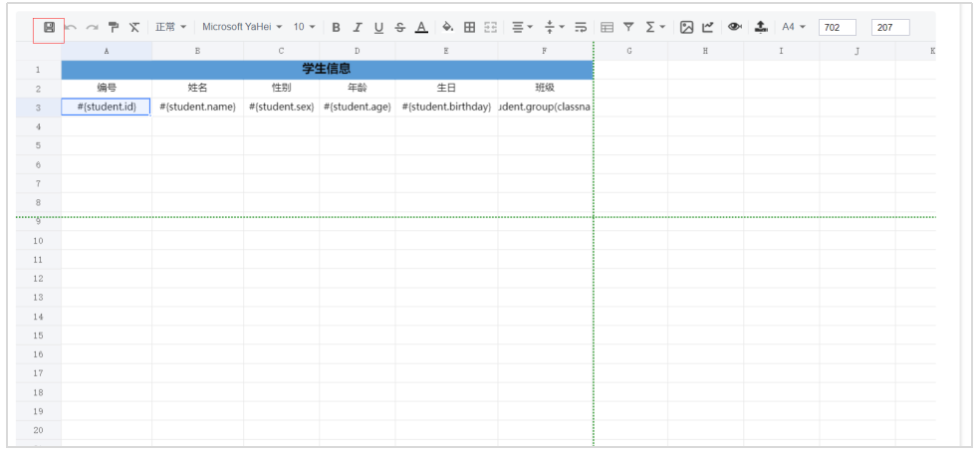This screenshot has height=453, width=980.
Task: Toggle strikethrough formatting
Action: [x=400, y=27]
